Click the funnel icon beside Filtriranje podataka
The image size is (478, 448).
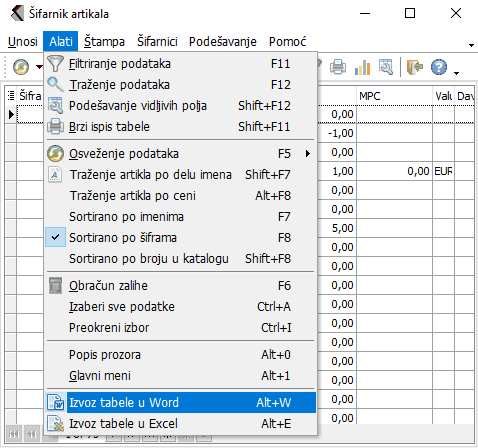click(x=55, y=63)
